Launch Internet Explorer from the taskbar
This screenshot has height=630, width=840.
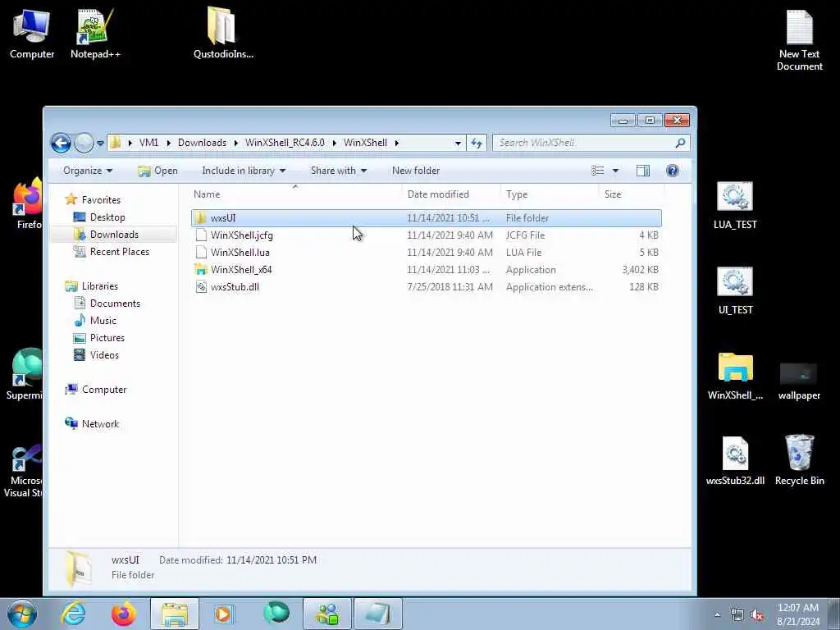pos(73,614)
